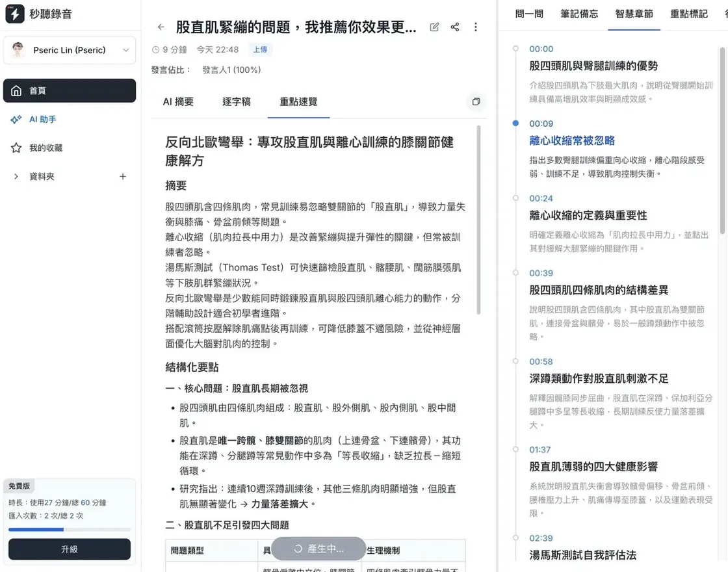Jump to timestamp 00:09

541,123
